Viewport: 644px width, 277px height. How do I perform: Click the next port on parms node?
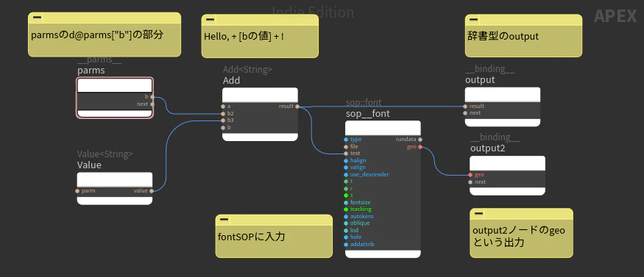point(152,104)
